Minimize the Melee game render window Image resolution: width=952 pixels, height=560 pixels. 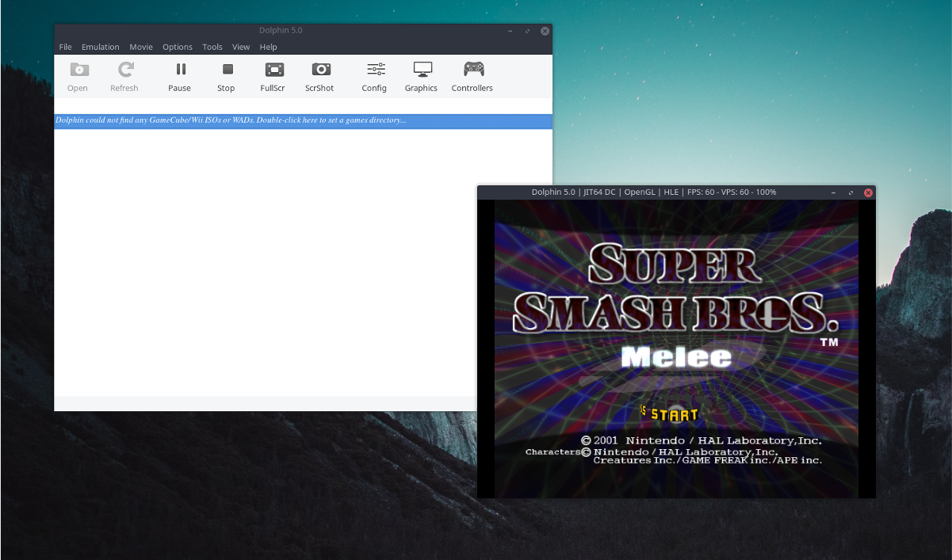coord(833,192)
